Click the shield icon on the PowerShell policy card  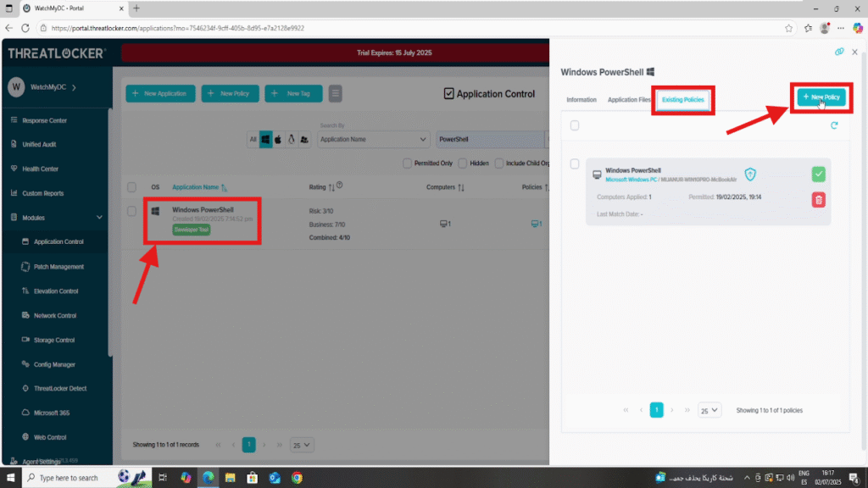[x=750, y=175]
